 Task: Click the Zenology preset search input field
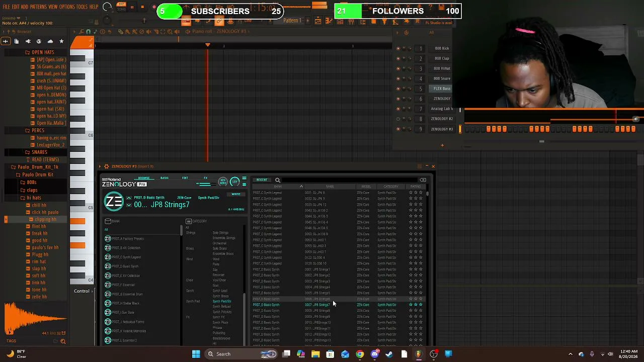pyautogui.click(x=350, y=180)
